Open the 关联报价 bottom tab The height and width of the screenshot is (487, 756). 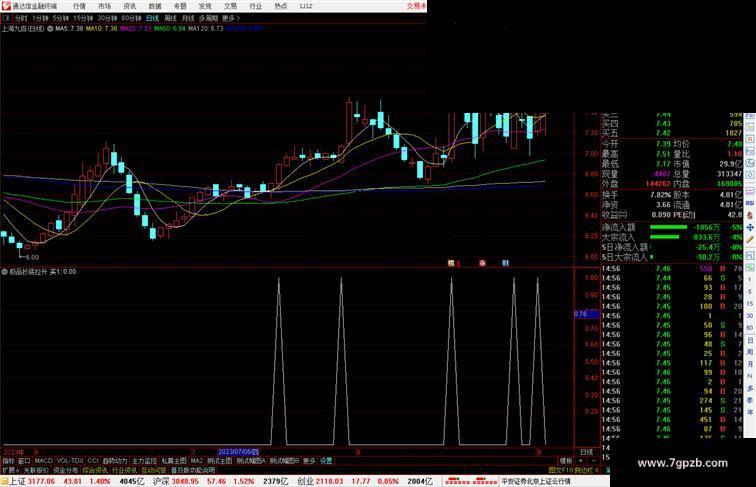coord(36,470)
